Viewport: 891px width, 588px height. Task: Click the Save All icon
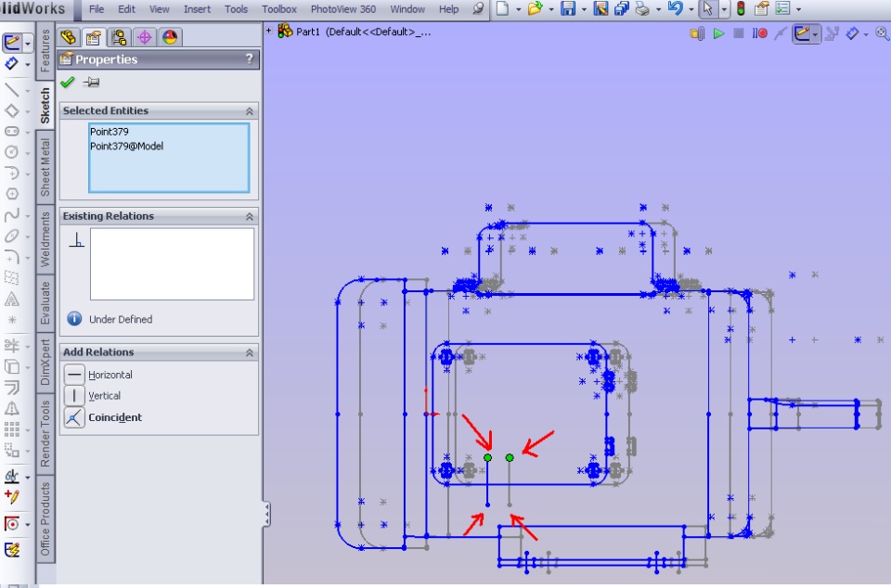tap(622, 8)
